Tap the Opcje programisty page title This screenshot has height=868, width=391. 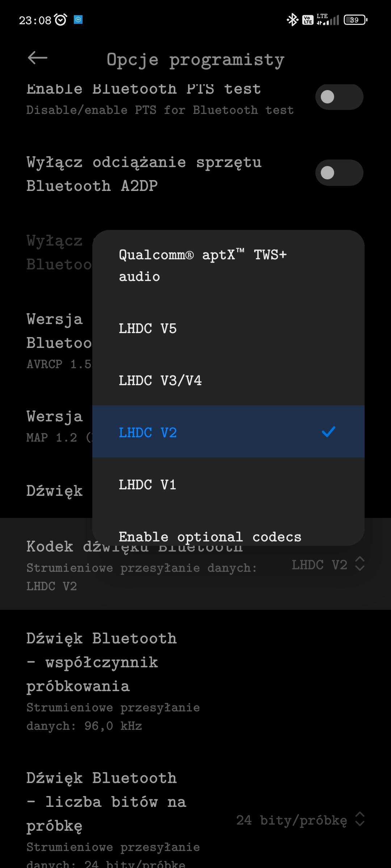(x=195, y=59)
